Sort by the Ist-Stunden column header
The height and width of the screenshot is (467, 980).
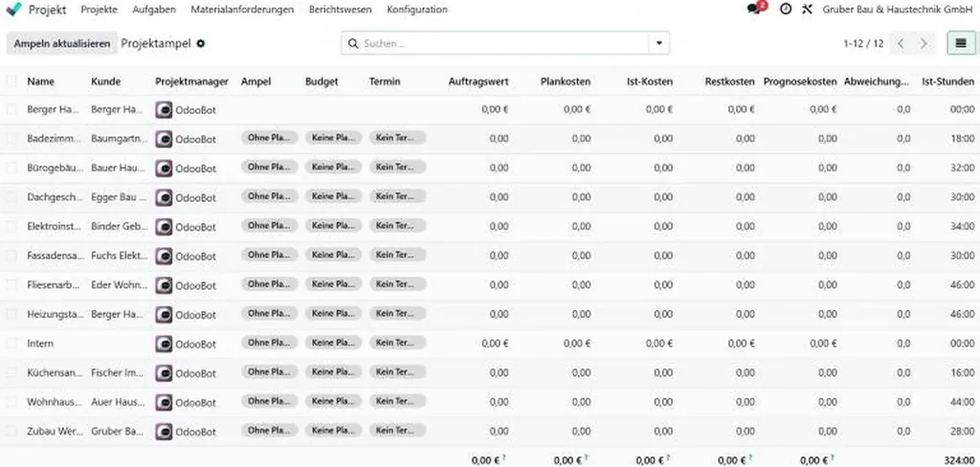[947, 81]
